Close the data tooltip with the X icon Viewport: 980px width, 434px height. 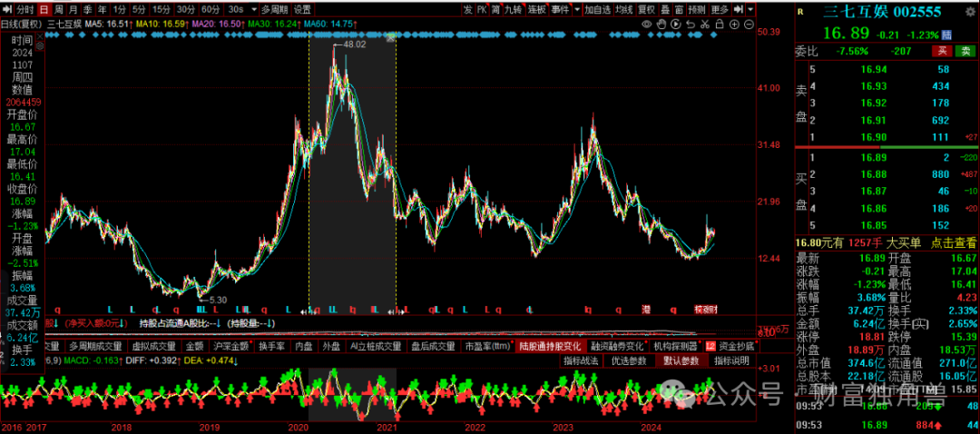(39, 36)
